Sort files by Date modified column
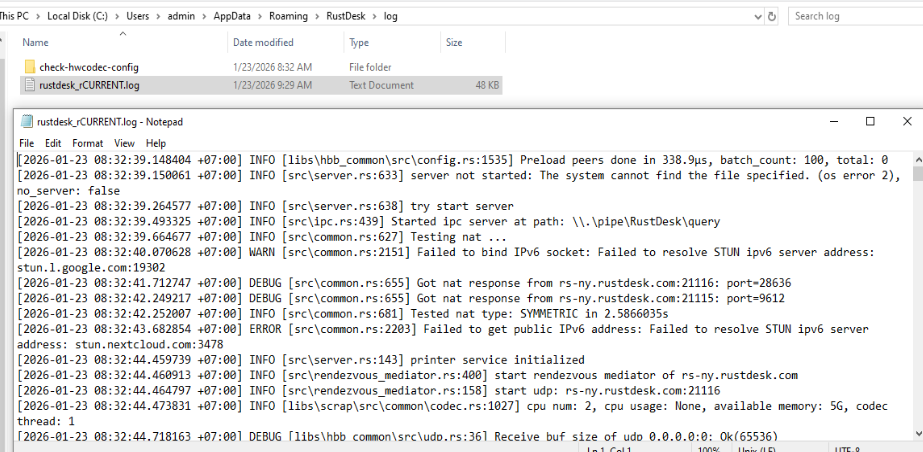 tap(263, 42)
